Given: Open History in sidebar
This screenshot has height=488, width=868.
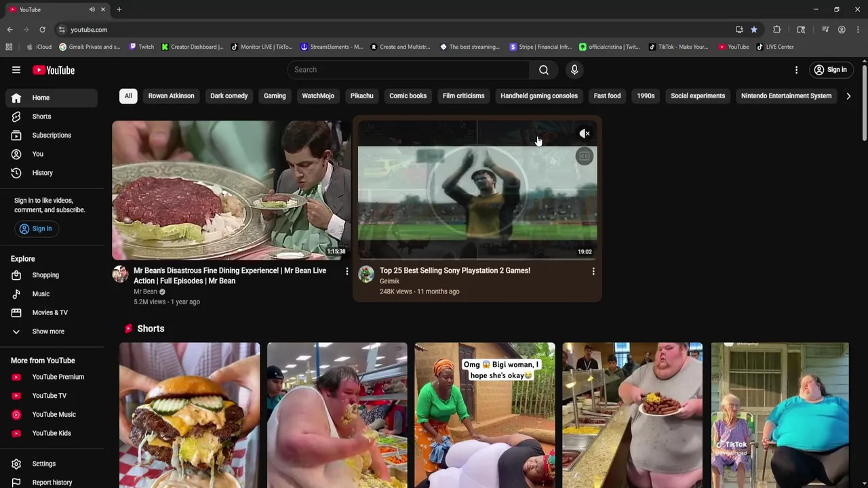Looking at the screenshot, I should click(52, 173).
